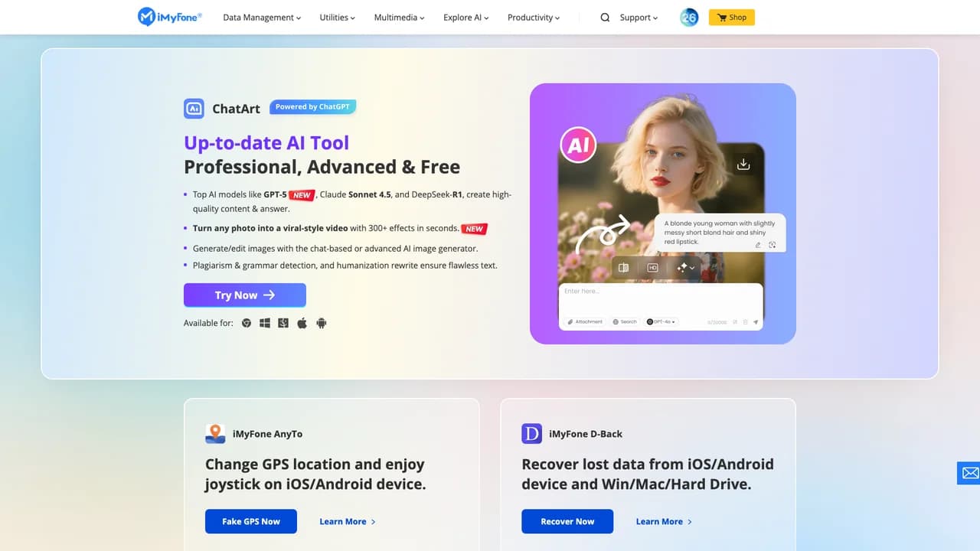The width and height of the screenshot is (980, 551).
Task: Select the macOS Finder platform icon
Action: click(x=283, y=323)
